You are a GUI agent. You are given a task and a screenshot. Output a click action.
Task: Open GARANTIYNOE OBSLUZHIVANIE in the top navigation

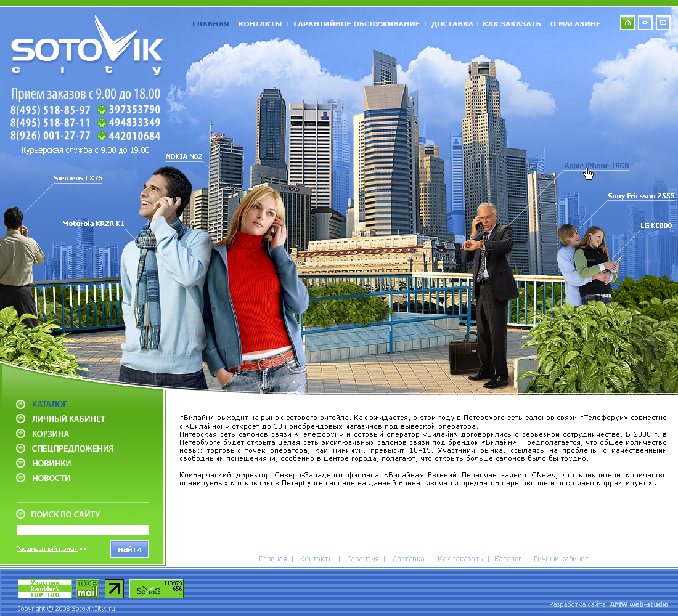pyautogui.click(x=357, y=23)
